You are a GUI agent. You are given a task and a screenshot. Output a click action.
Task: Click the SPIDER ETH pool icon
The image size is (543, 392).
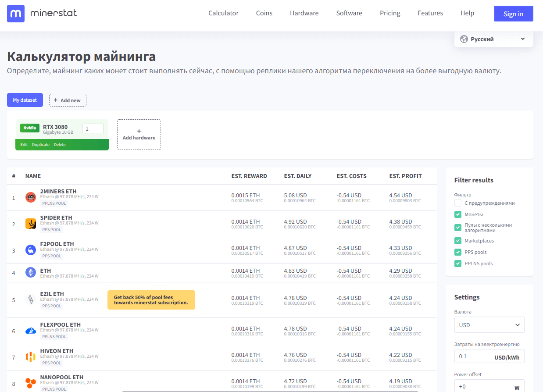click(30, 224)
